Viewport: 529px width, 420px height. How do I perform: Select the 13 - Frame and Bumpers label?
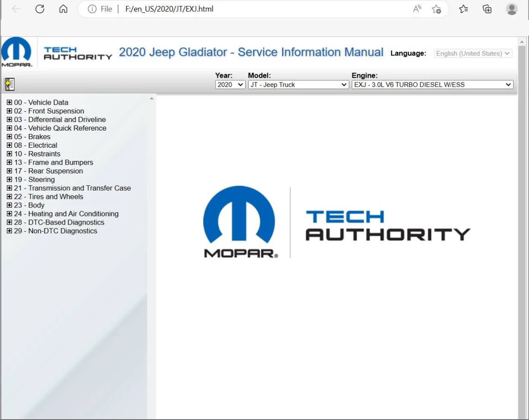(x=54, y=162)
